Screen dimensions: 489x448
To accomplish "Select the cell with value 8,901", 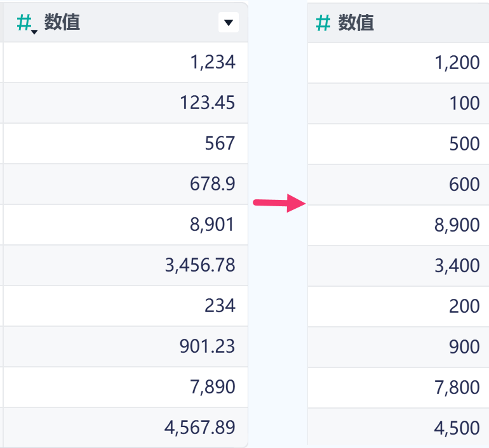I will tap(125, 225).
